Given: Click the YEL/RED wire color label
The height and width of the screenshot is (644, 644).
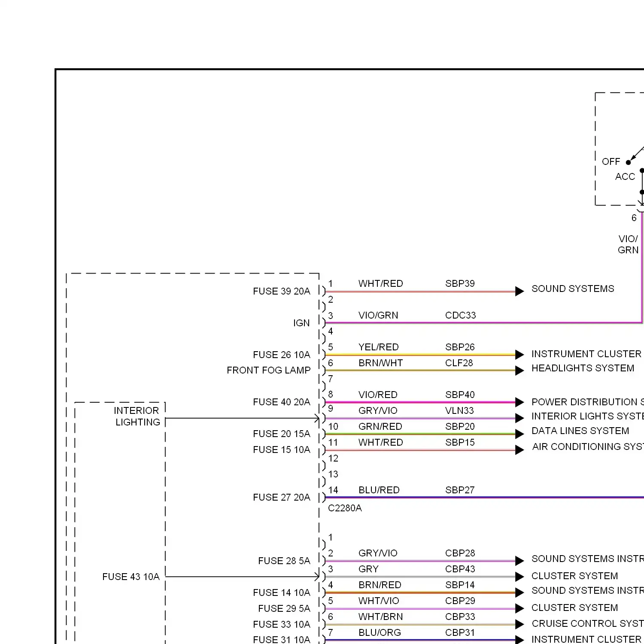Looking at the screenshot, I should click(379, 347).
